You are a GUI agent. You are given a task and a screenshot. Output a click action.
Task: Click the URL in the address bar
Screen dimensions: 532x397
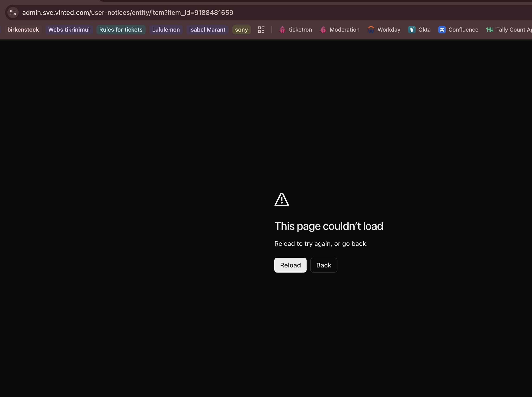(128, 13)
